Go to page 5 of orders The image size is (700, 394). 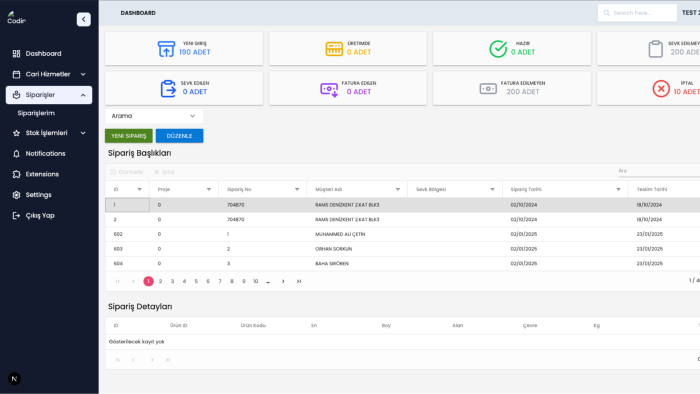tap(196, 282)
